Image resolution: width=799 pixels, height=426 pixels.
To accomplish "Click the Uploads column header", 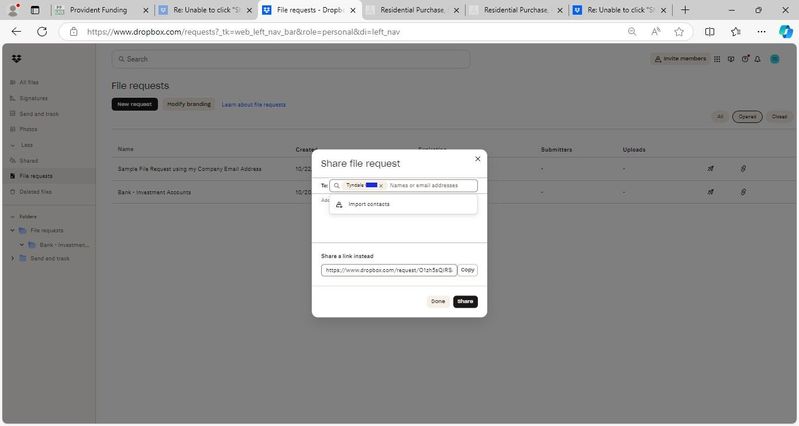I will coord(634,150).
